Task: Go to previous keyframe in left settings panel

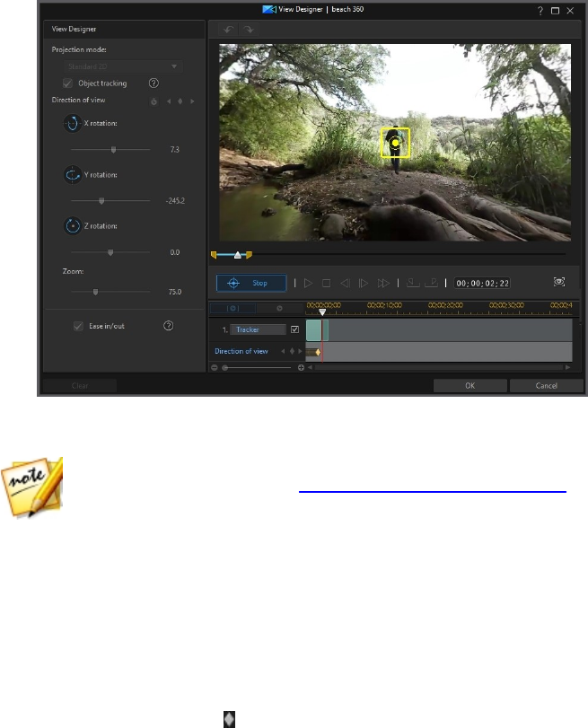Action: pyautogui.click(x=169, y=101)
